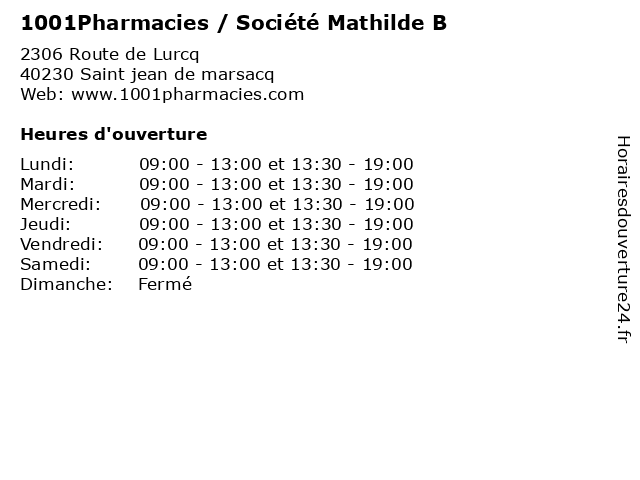Click Mercredi's opening hours text
This screenshot has width=640, height=480.
[277, 204]
